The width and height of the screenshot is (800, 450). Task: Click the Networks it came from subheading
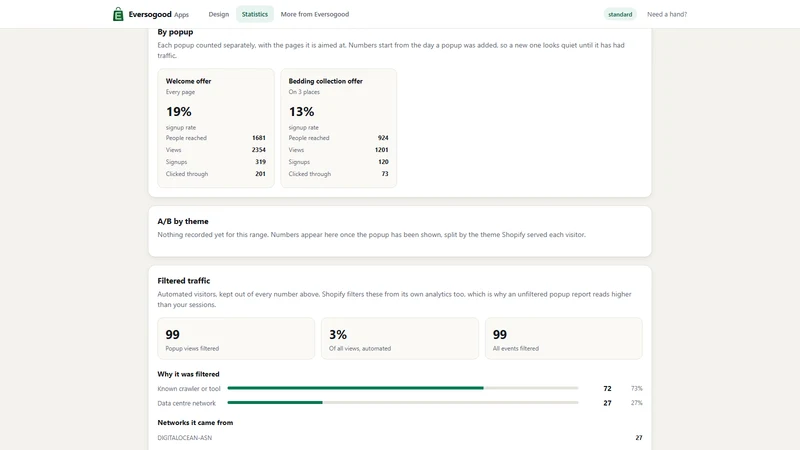[x=195, y=423]
